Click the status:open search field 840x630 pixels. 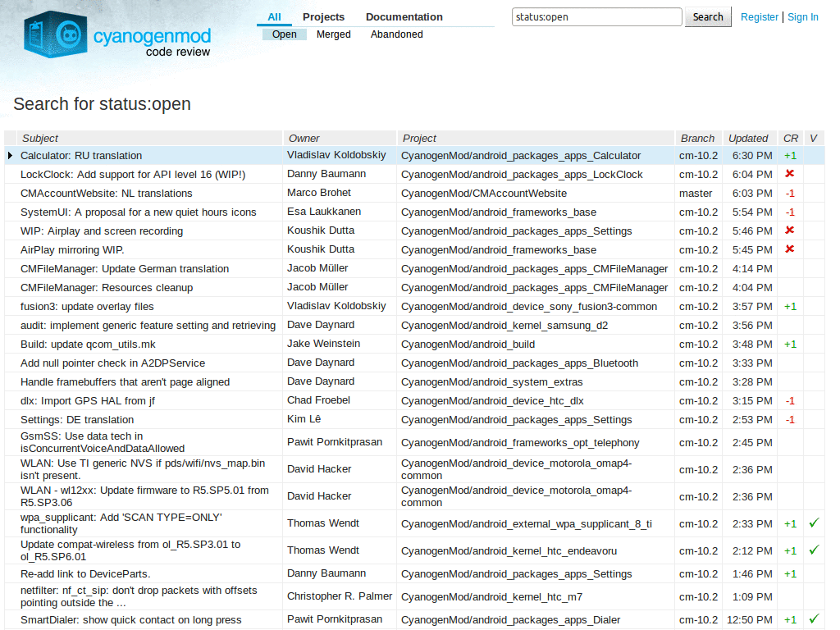(597, 17)
